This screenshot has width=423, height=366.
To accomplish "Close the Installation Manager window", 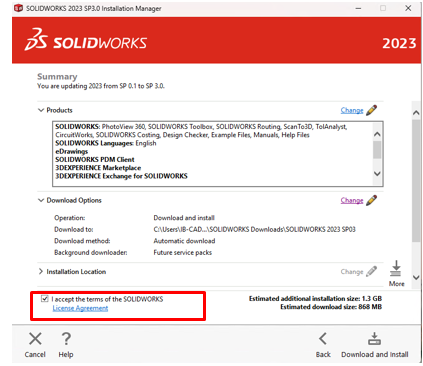I will pyautogui.click(x=408, y=8).
